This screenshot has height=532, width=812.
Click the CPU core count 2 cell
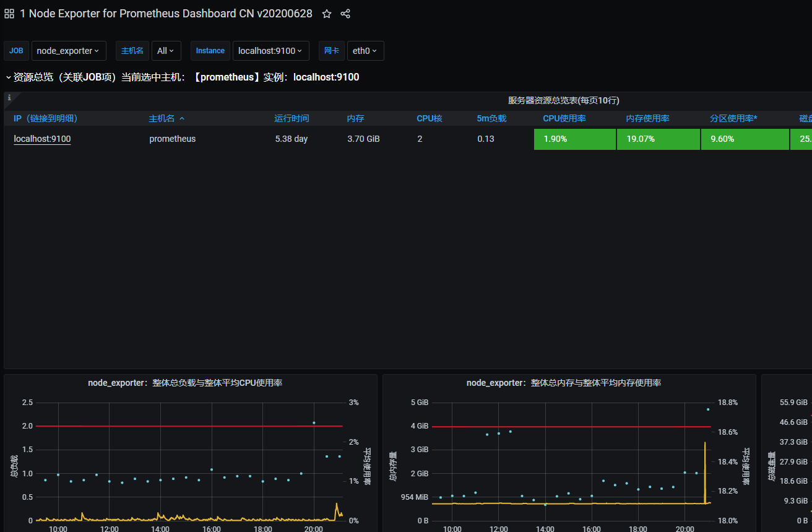(x=420, y=139)
